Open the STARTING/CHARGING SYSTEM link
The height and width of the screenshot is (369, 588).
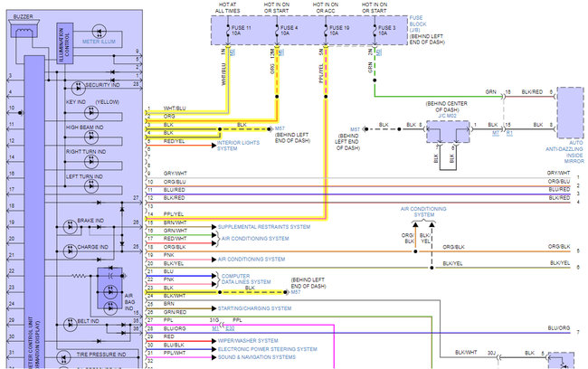(254, 308)
